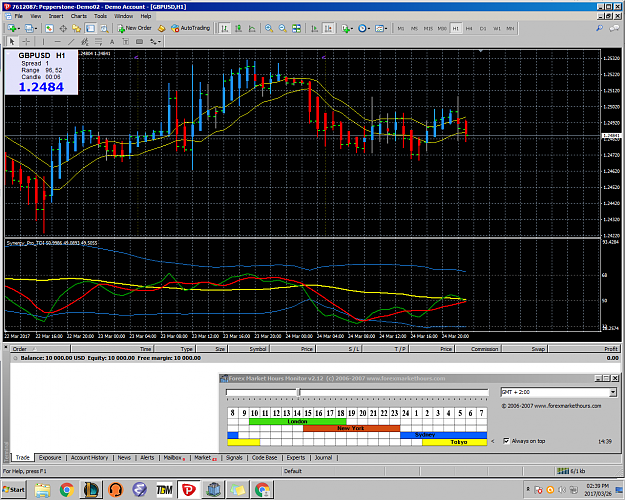Click the green London session bar
This screenshot has width=625, height=500.
[x=297, y=421]
